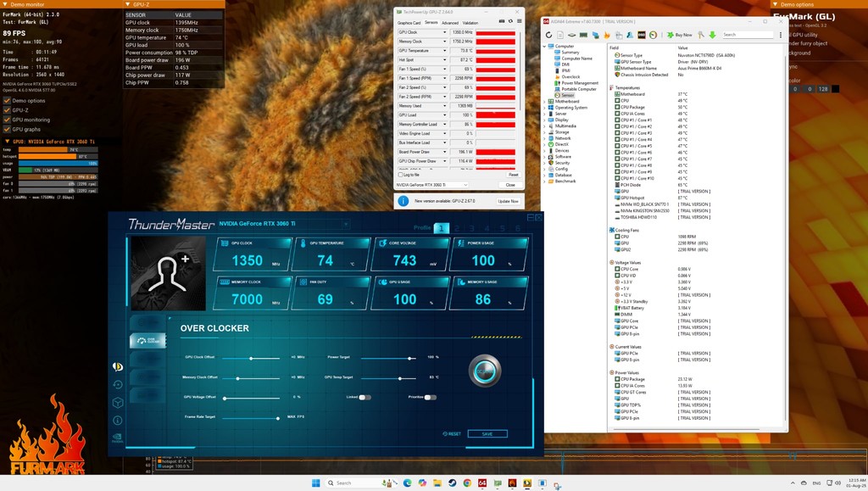Click the round OC Scan button in ThunderMaster
The width and height of the screenshot is (868, 491).
(485, 371)
